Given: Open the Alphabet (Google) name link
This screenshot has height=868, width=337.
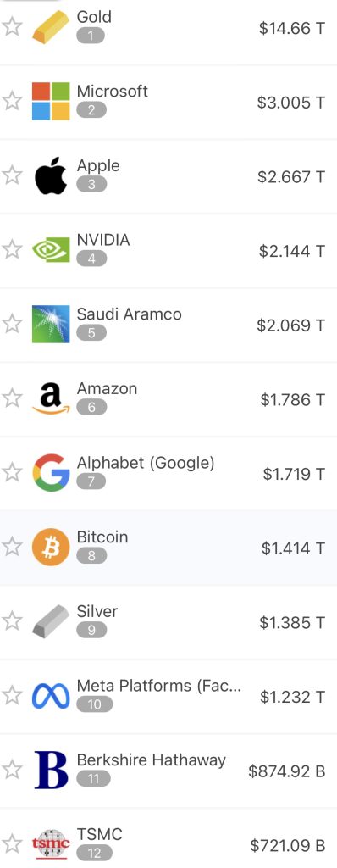Looking at the screenshot, I should 146,464.
